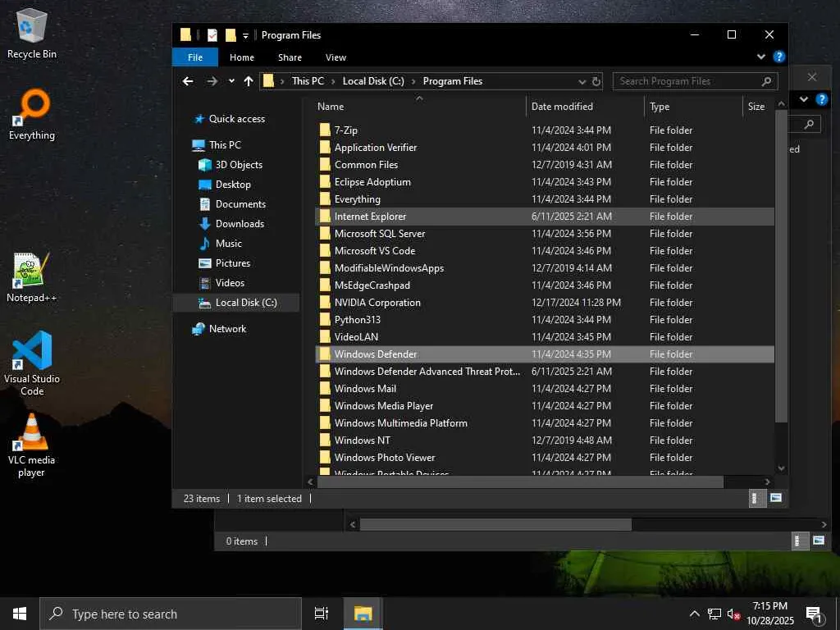Open Music in navigation pane
This screenshot has width=840, height=630.
click(x=229, y=244)
